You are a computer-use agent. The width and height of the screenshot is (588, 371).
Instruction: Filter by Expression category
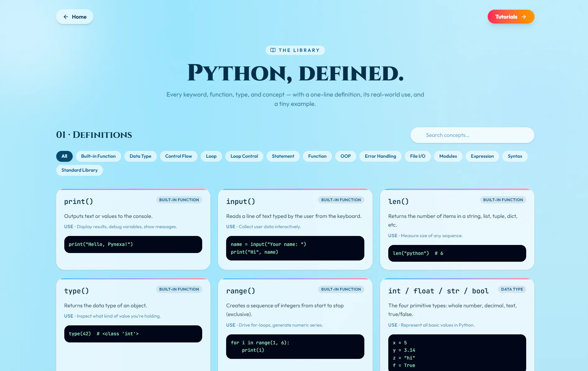[x=482, y=156]
